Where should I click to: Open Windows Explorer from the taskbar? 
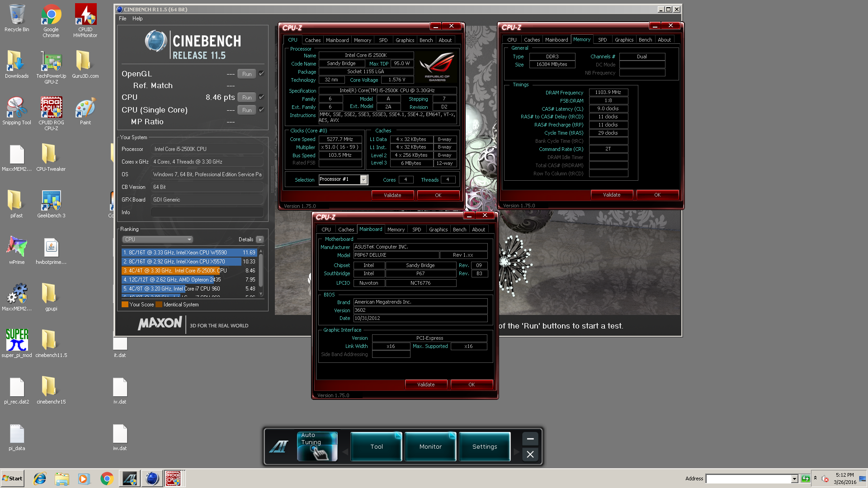coord(62,479)
